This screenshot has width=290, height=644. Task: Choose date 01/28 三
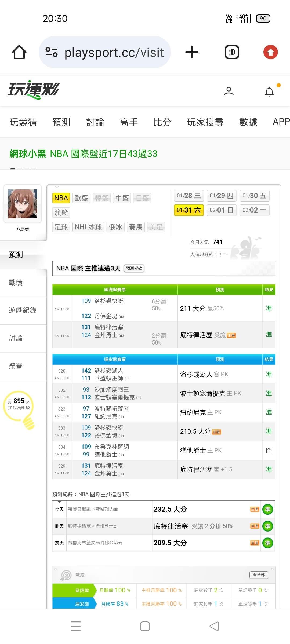point(189,196)
